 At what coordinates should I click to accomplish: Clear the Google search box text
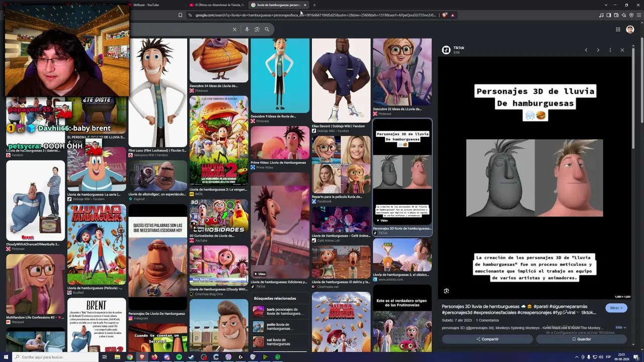pos(234,29)
